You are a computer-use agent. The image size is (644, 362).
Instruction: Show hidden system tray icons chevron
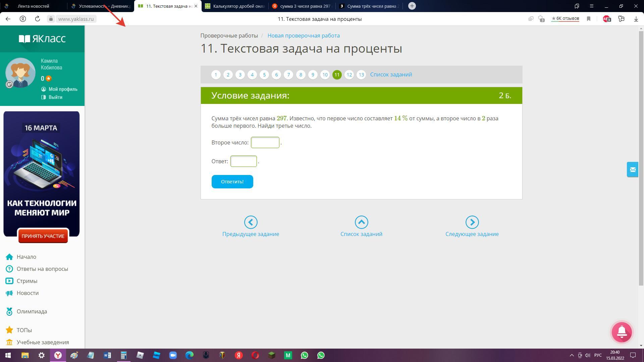(x=572, y=355)
